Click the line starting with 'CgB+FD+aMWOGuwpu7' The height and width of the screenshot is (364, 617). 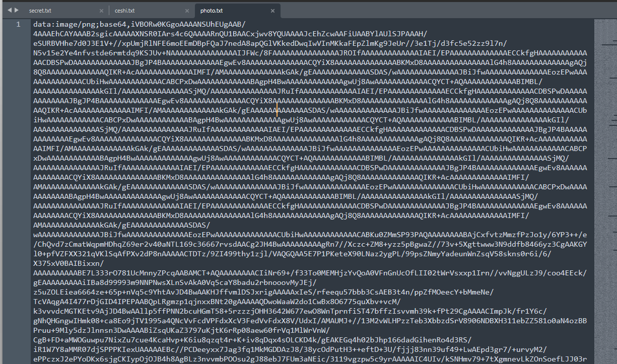click(252, 340)
